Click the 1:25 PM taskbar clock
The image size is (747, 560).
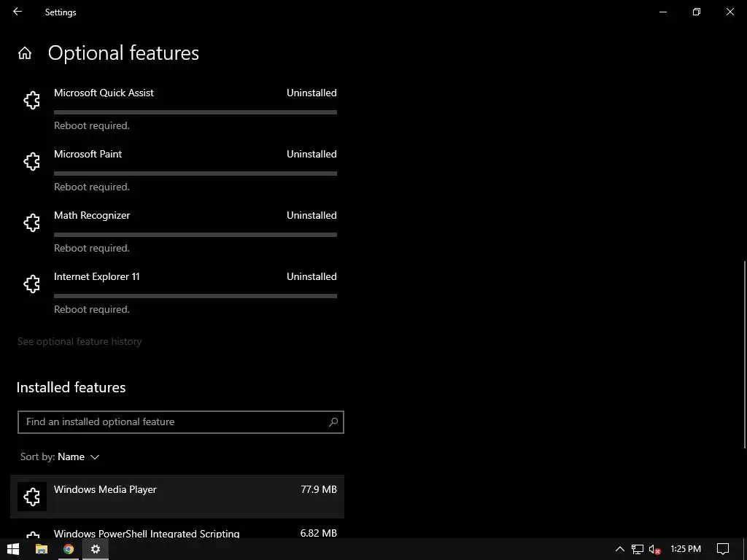686,549
